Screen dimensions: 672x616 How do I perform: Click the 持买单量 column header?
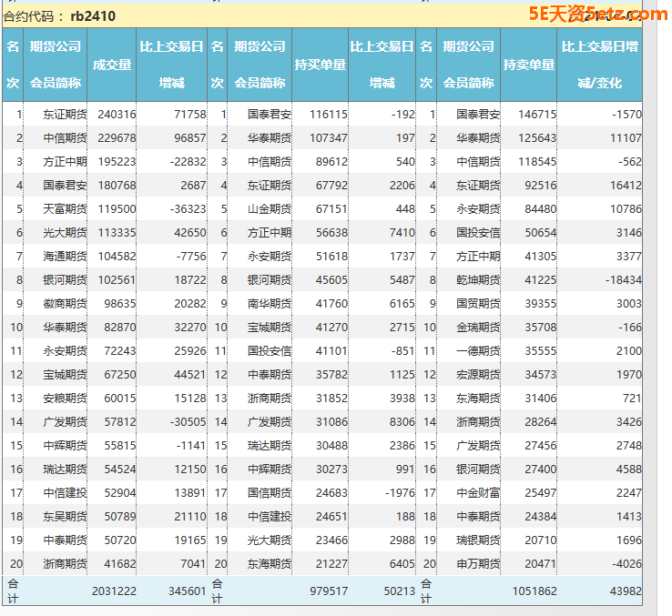click(x=320, y=65)
